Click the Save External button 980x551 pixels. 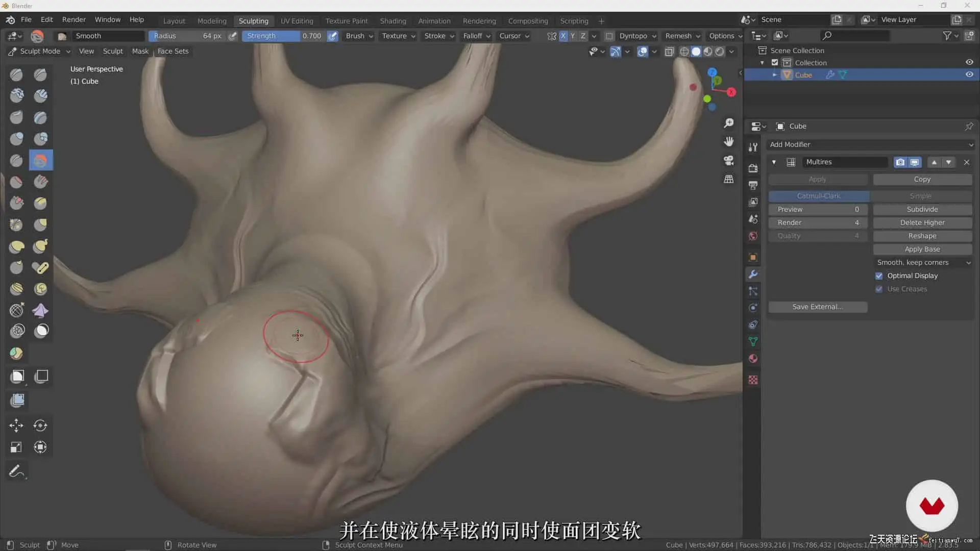817,307
